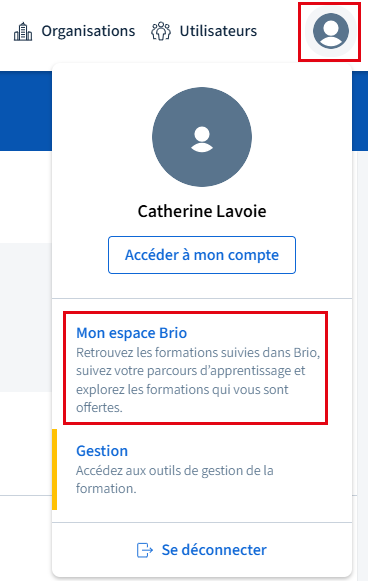Click the yellow active bar beside Gestion
Viewport: 368px width, 581px height.
[54, 469]
